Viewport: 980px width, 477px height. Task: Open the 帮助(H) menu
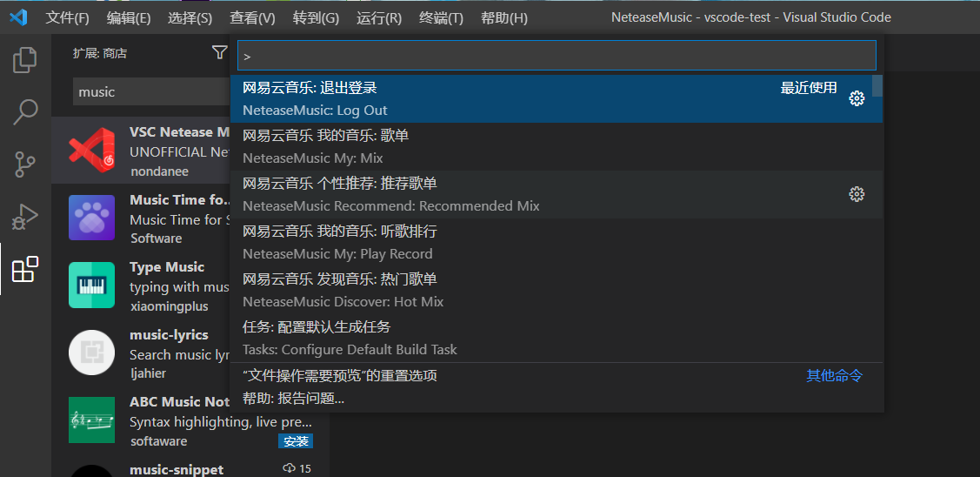pyautogui.click(x=504, y=18)
